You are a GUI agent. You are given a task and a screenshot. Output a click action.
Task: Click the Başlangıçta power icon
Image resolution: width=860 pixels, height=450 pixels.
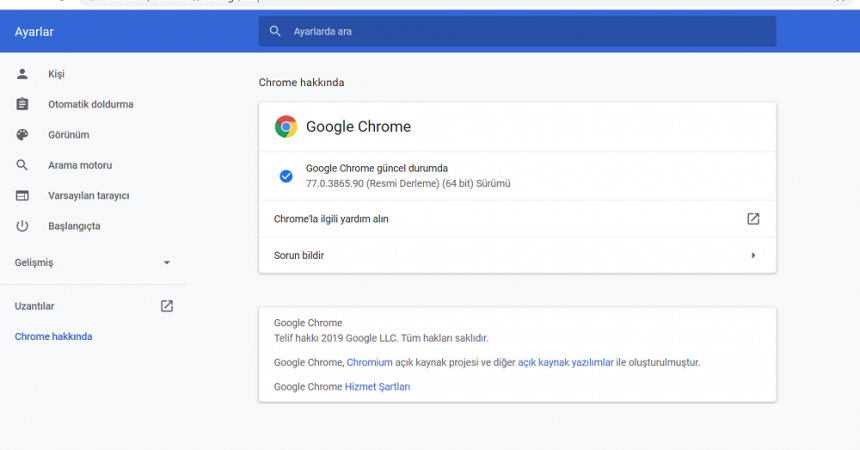[x=22, y=226]
